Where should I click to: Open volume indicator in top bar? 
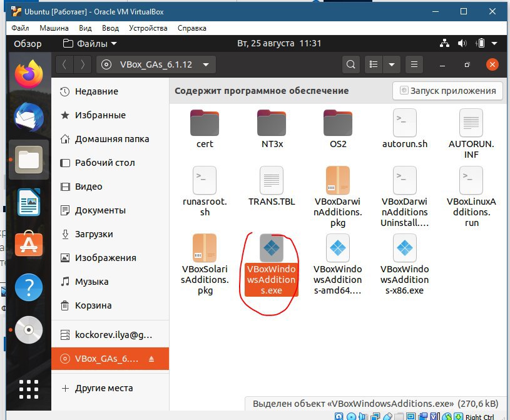pos(462,43)
